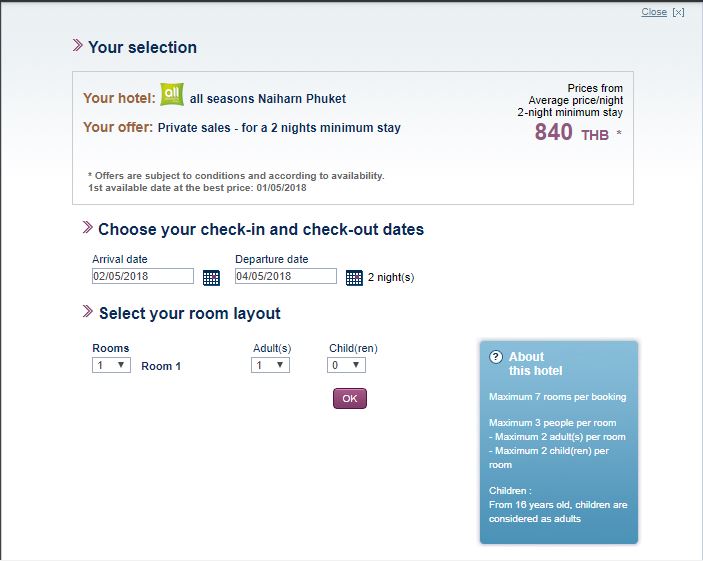Screen dimensions: 703x561
Task: Open the arrival date calendar icon
Action: click(211, 278)
